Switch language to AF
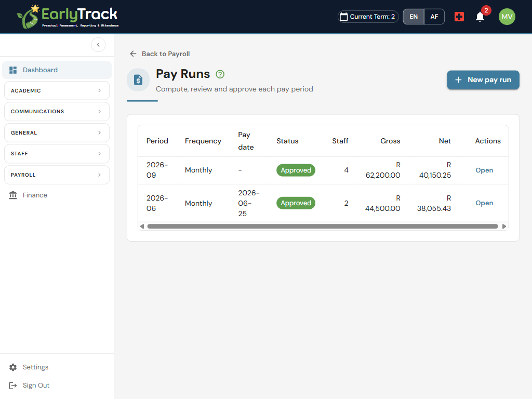This screenshot has width=532, height=399. [434, 17]
